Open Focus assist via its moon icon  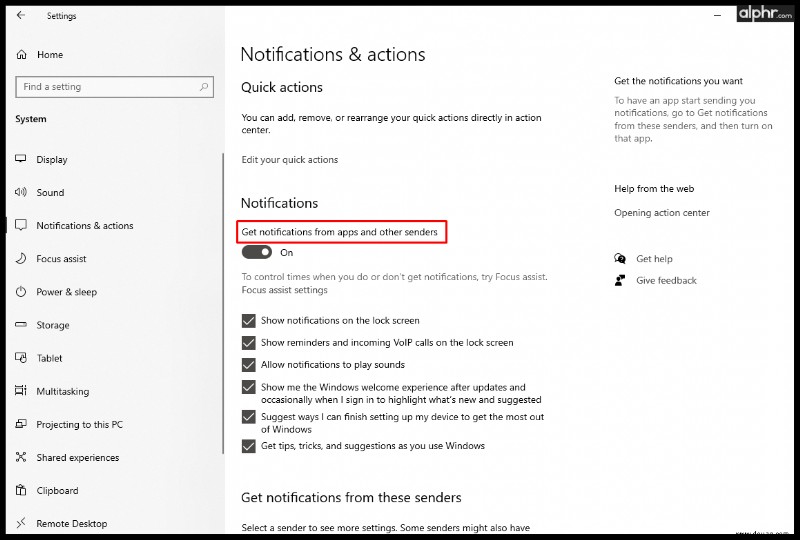pyautogui.click(x=21, y=258)
